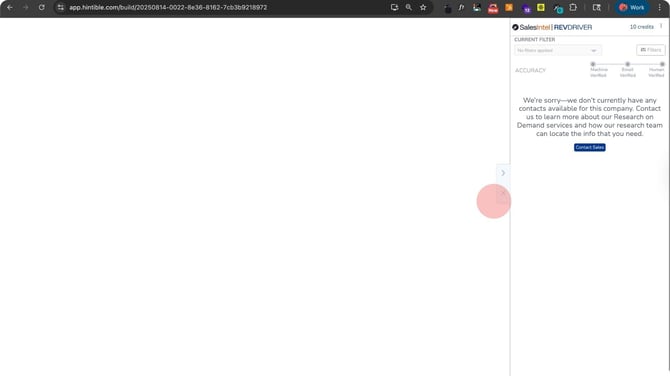Open the 'No filters applied' dropdown
This screenshot has width=670, height=376.
558,50
